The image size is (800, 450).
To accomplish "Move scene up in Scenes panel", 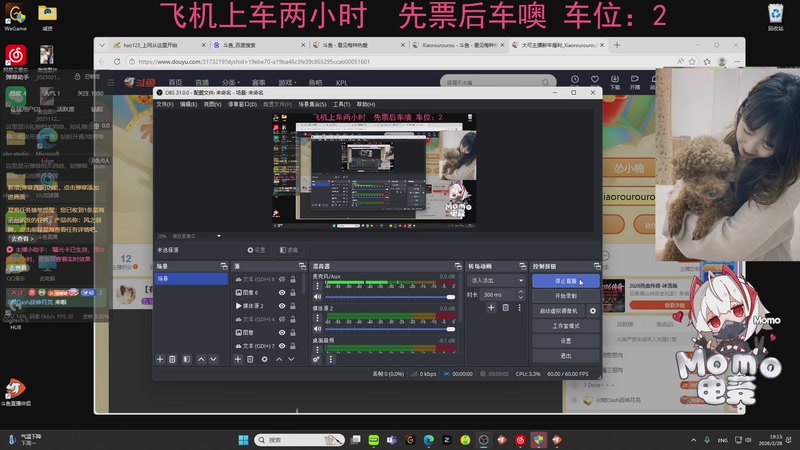I will (201, 359).
